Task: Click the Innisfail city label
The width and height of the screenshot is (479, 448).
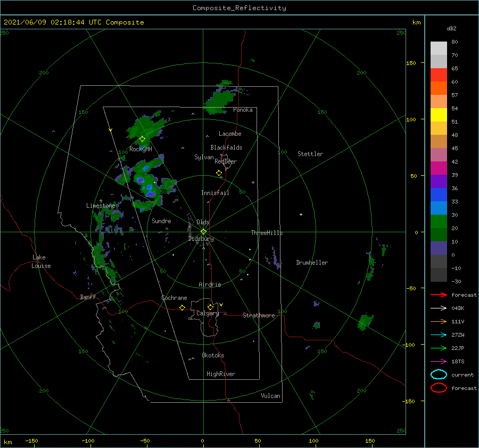Action: pyautogui.click(x=215, y=193)
